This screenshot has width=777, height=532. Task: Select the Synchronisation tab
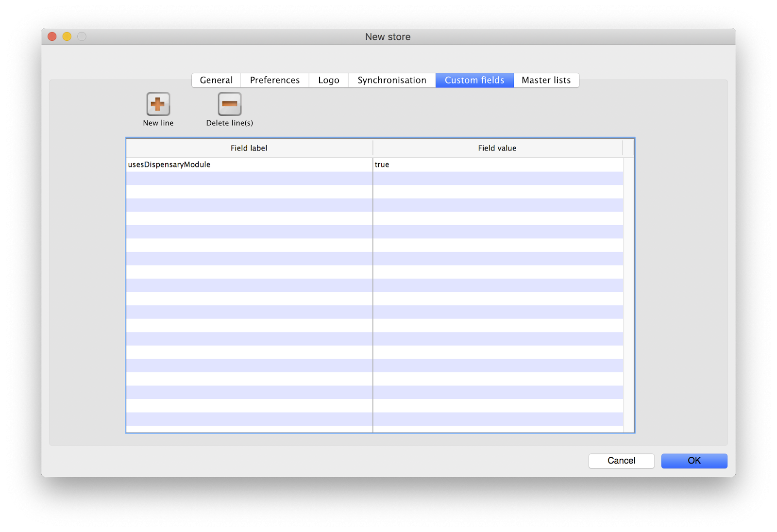pyautogui.click(x=392, y=80)
